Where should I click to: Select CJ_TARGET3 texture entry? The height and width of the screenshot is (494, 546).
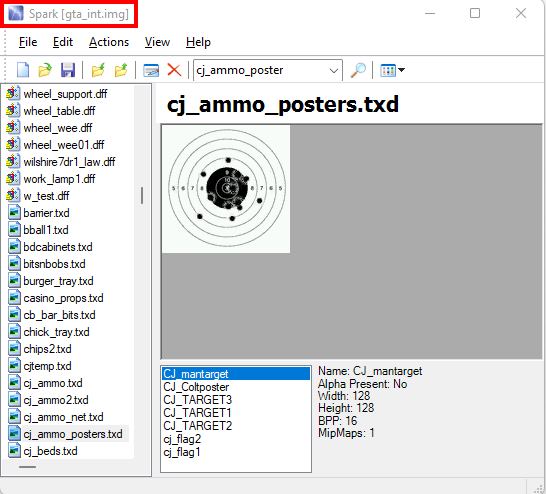pos(236,400)
